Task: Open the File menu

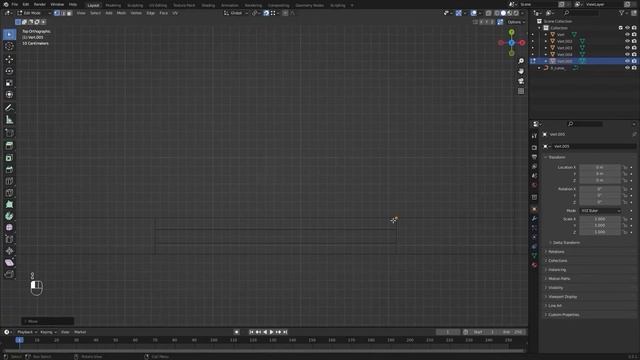Action: tap(15, 4)
